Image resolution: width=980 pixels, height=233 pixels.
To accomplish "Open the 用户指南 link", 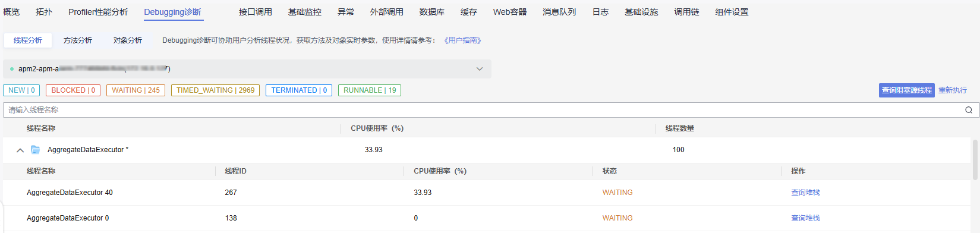I will [x=462, y=40].
